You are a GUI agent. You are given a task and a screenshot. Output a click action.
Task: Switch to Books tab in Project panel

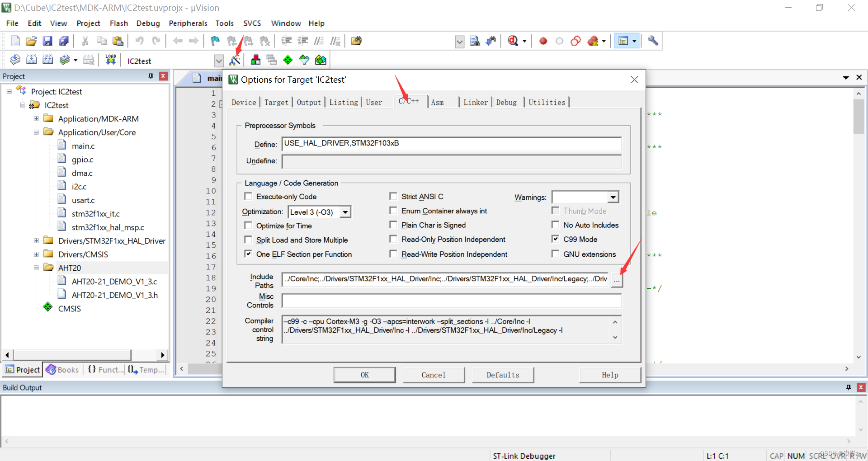pyautogui.click(x=63, y=370)
